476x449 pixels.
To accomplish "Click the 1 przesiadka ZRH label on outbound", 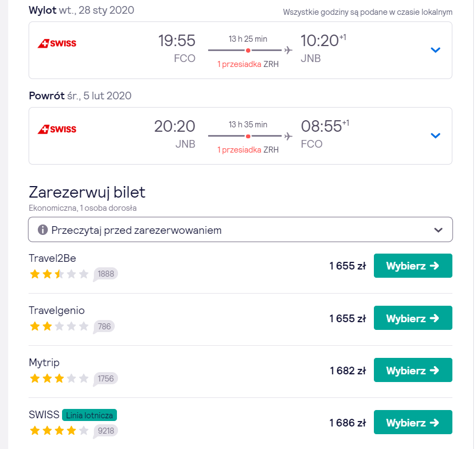I will pos(248,64).
